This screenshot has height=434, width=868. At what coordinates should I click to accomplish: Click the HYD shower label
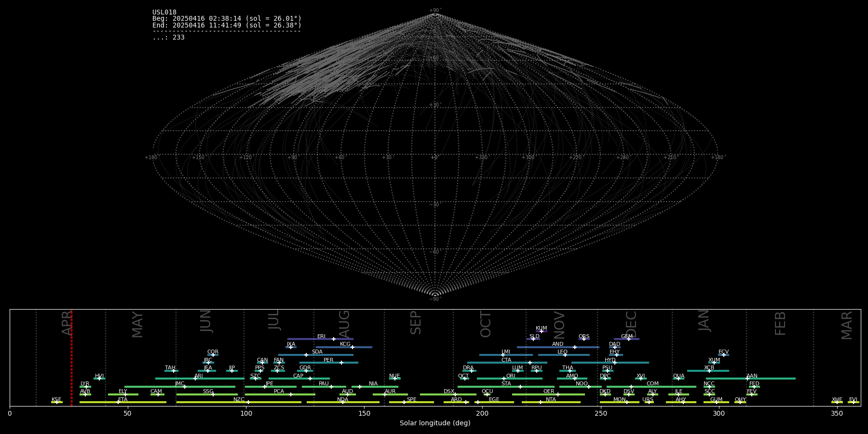610,360
